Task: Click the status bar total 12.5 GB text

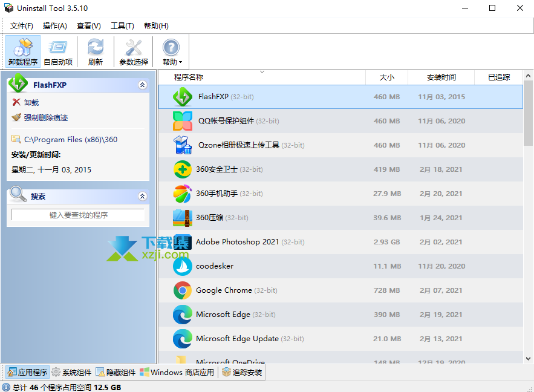Action: pos(107,387)
